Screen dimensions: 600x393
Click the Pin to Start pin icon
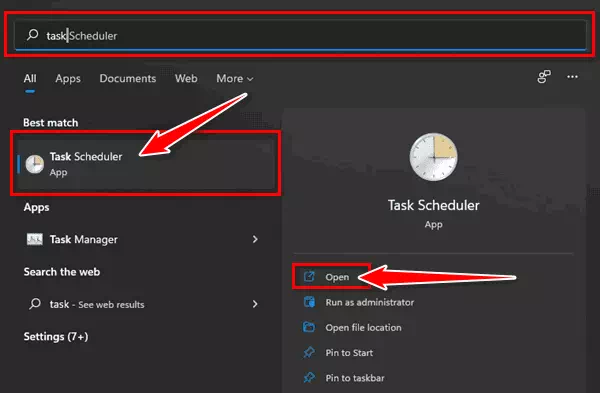click(309, 352)
